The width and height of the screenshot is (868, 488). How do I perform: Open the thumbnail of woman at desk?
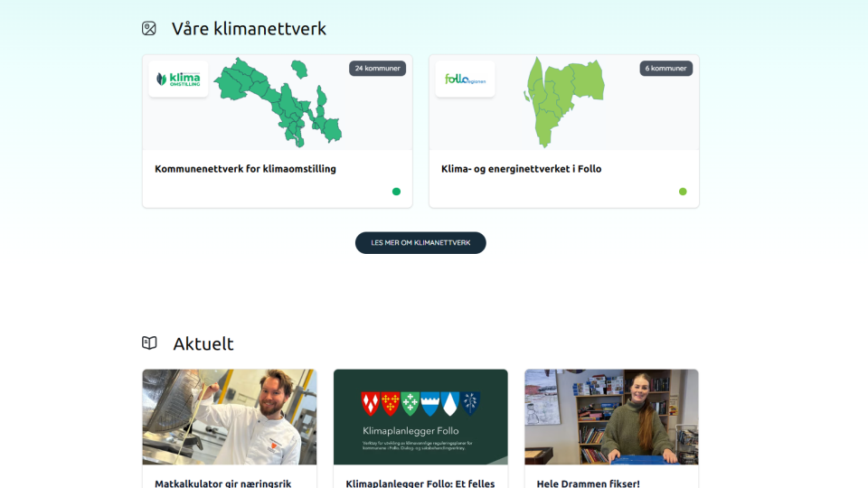[x=611, y=417]
